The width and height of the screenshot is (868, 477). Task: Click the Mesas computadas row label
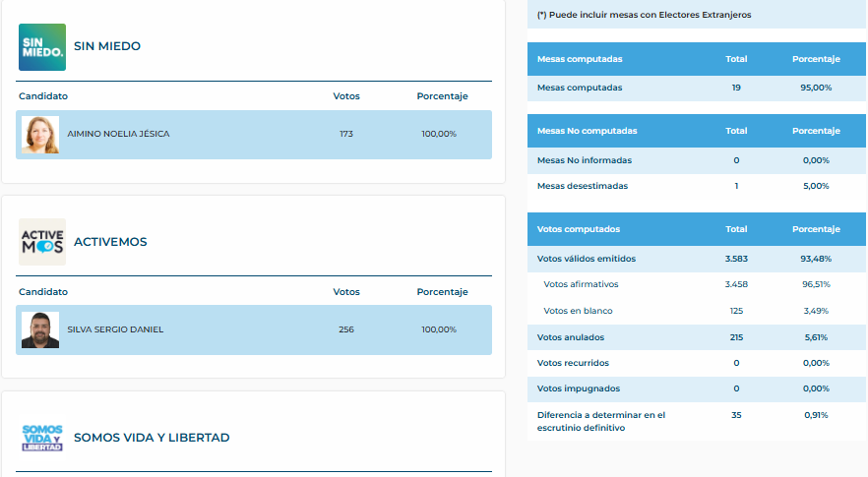point(580,88)
